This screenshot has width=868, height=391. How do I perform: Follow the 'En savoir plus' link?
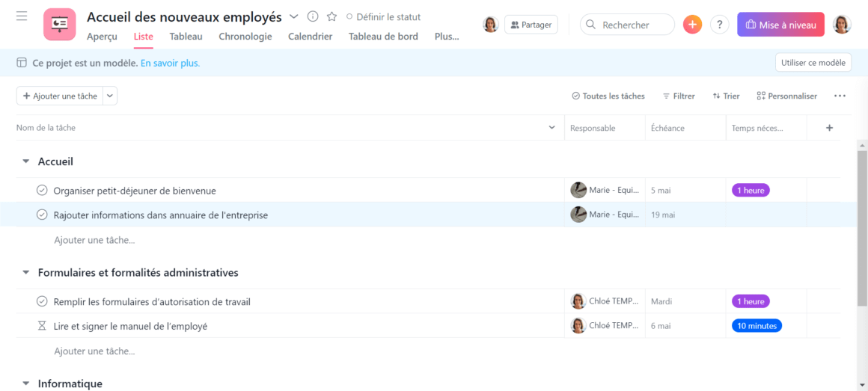click(x=170, y=64)
